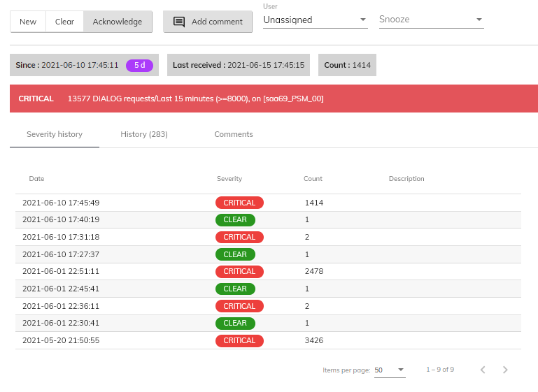The width and height of the screenshot is (538, 392).
Task: Open the Comments tab
Action: pyautogui.click(x=234, y=134)
